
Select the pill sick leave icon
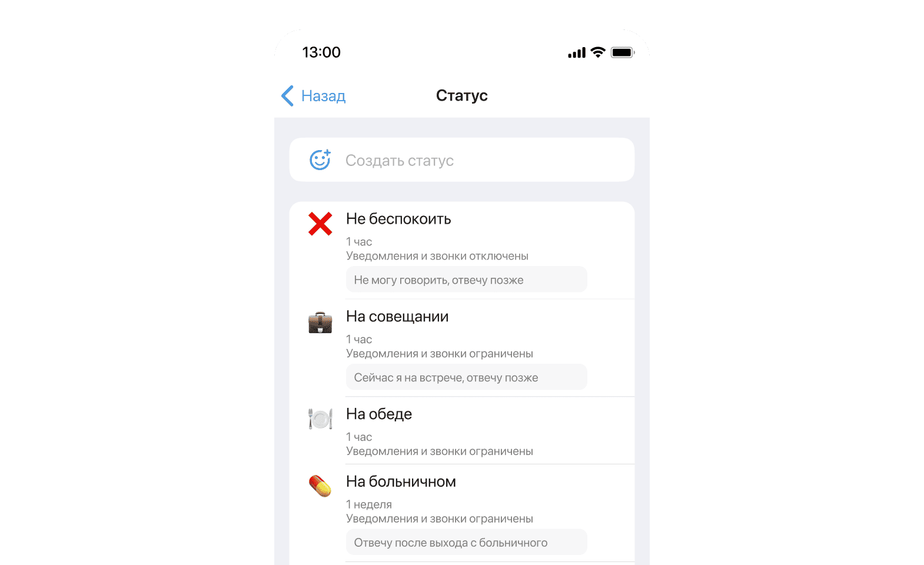320,486
